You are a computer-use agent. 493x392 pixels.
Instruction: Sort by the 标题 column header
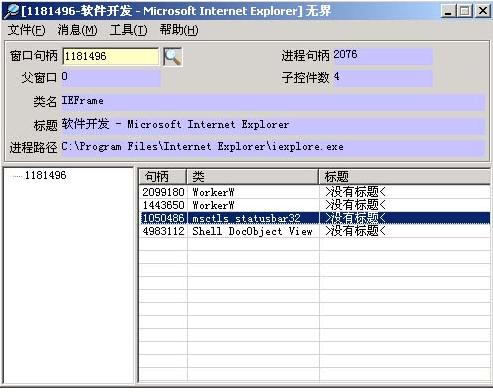pos(404,176)
